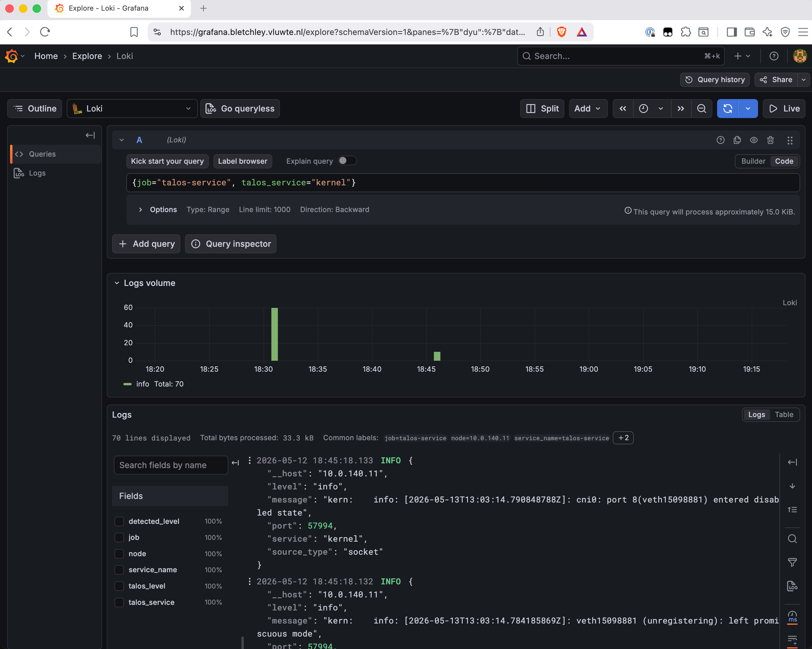
Task: Open the help question-mark icon in top bar
Action: click(774, 56)
